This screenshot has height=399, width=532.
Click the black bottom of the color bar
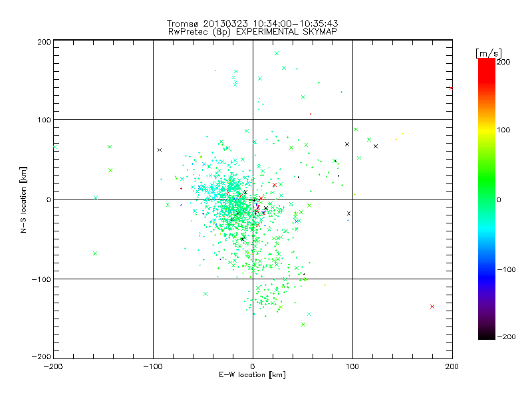point(487,334)
